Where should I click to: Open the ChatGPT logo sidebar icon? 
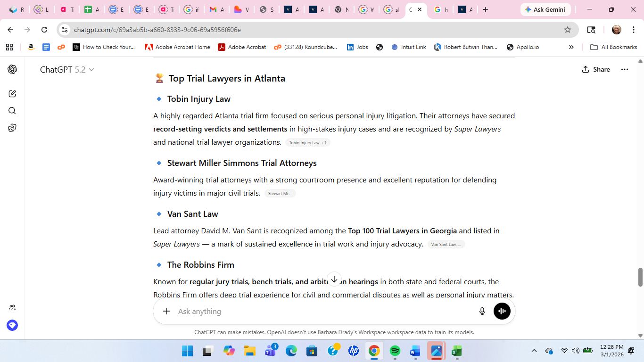click(12, 69)
